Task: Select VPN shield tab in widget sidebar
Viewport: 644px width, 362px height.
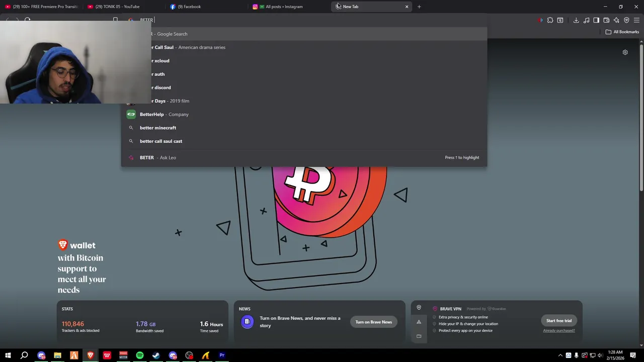Action: (x=419, y=308)
